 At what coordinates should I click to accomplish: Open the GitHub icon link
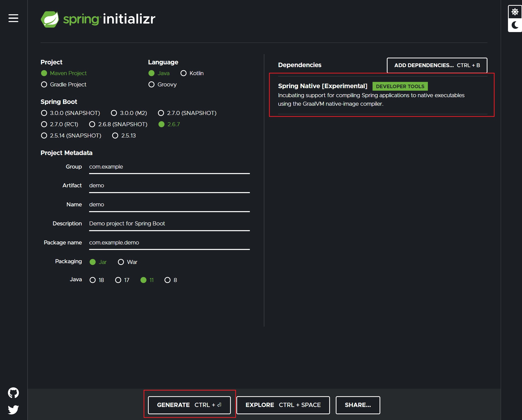click(x=13, y=393)
